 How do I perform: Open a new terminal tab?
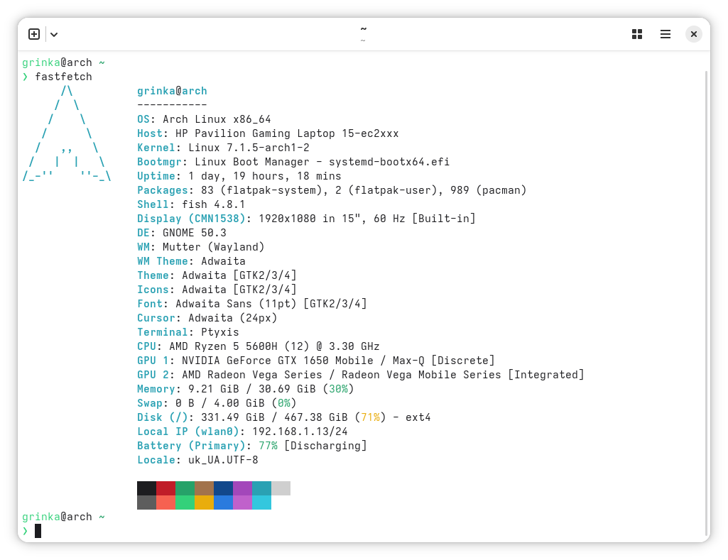[x=34, y=34]
